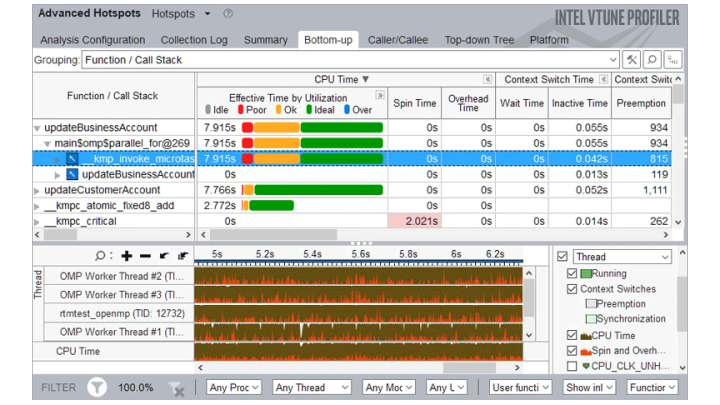The width and height of the screenshot is (720, 405).
Task: Click the filter funnel icon
Action: pos(97,387)
